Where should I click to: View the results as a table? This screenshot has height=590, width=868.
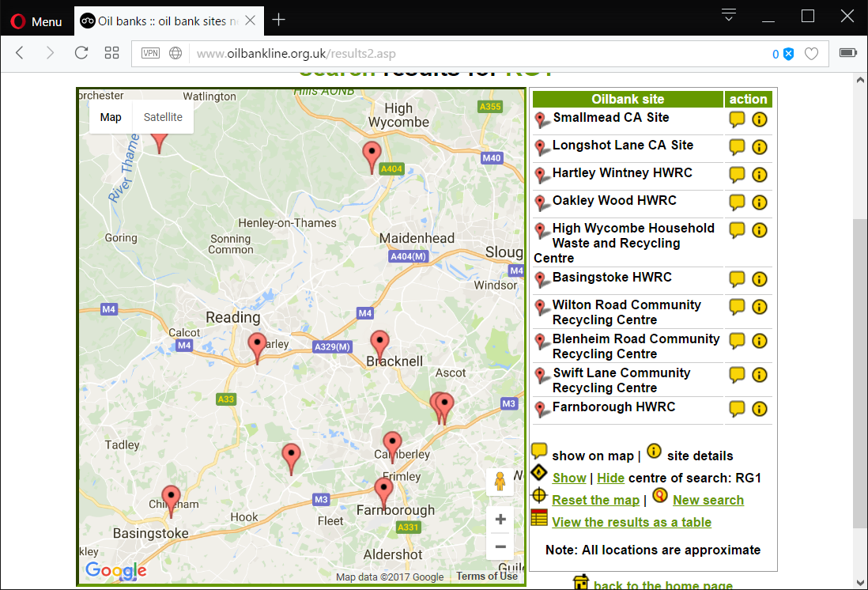coord(632,522)
